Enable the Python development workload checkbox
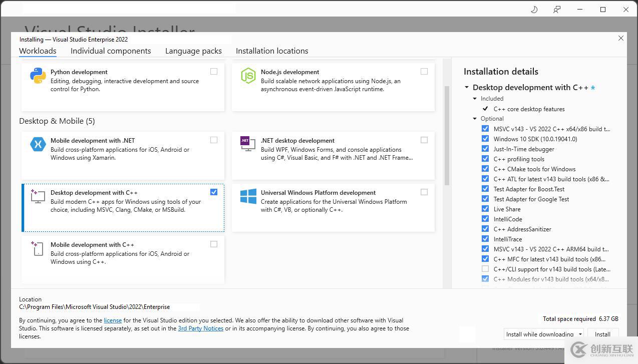The height and width of the screenshot is (364, 638). point(214,72)
